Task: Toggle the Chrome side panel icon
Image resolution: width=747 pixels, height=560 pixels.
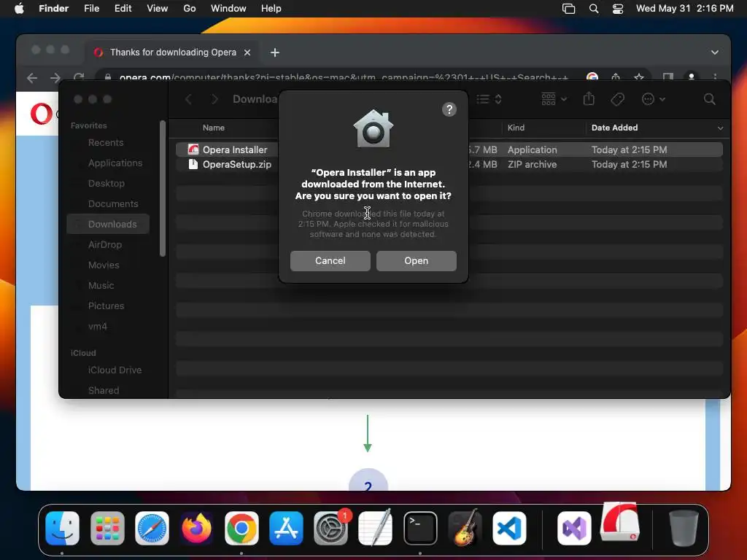Action: tap(668, 77)
